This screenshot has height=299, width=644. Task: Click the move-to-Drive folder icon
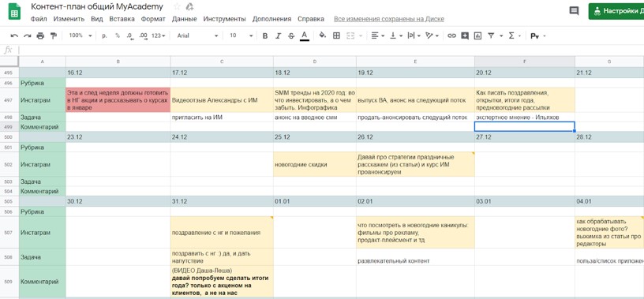(x=189, y=6)
